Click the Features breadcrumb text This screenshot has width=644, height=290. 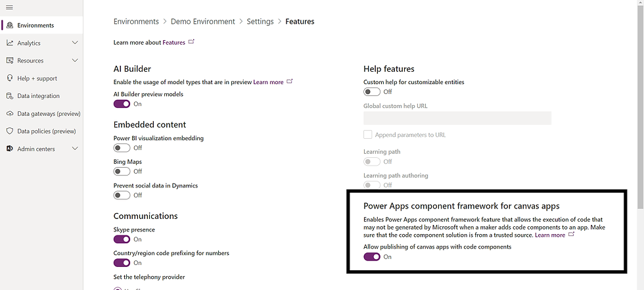click(300, 21)
